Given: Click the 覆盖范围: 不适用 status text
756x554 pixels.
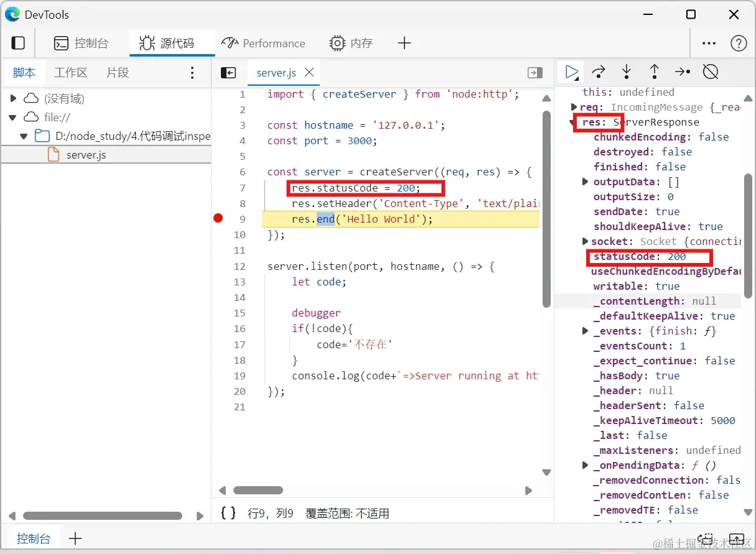Looking at the screenshot, I should coord(347,514).
